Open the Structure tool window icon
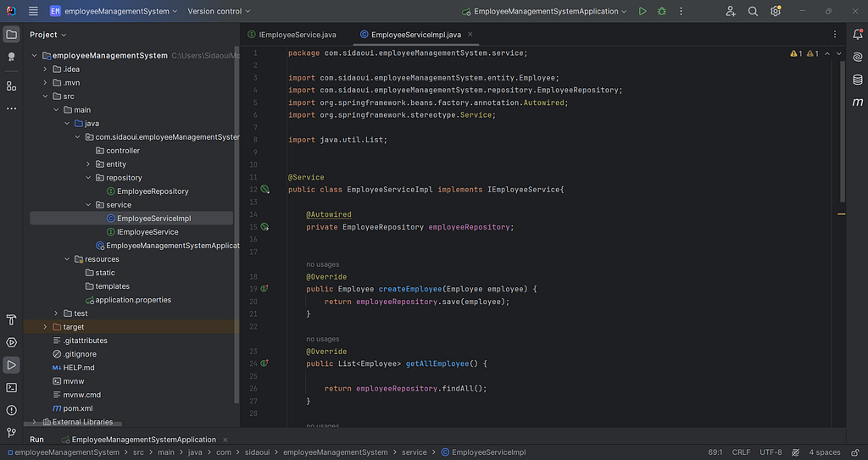This screenshot has height=460, width=868. tap(11, 86)
